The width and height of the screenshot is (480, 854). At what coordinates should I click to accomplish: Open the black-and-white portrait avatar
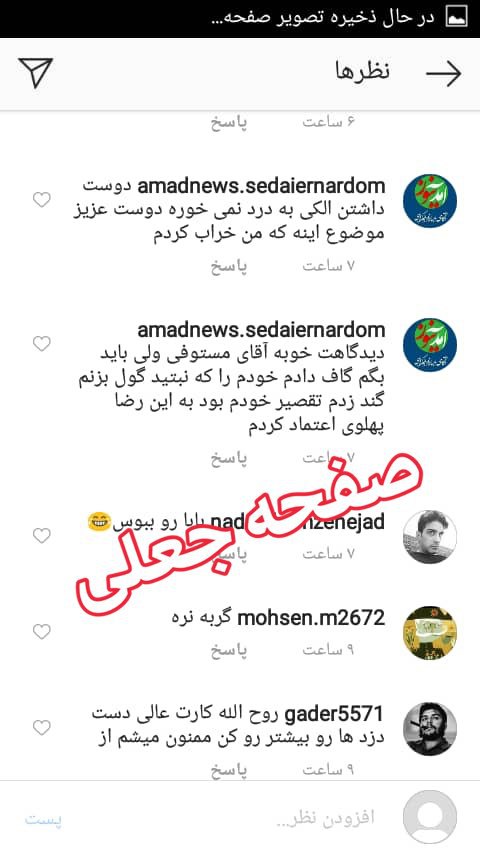point(430,537)
